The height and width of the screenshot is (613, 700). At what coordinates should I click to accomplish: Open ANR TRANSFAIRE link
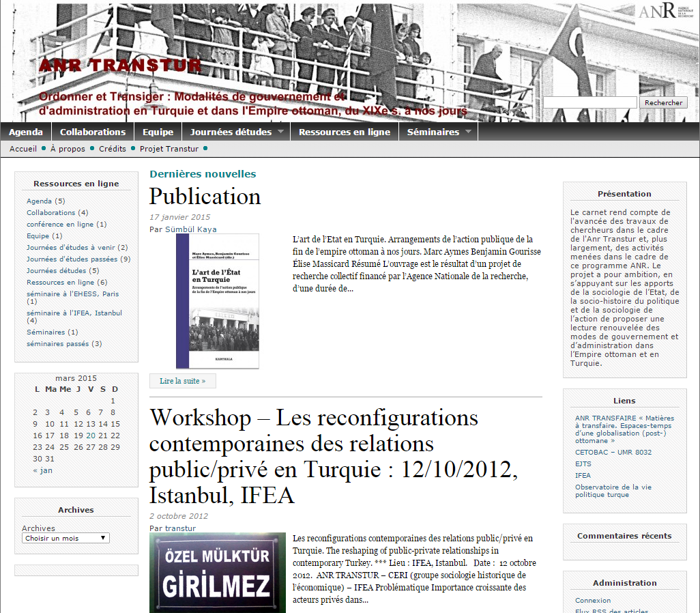(x=624, y=429)
